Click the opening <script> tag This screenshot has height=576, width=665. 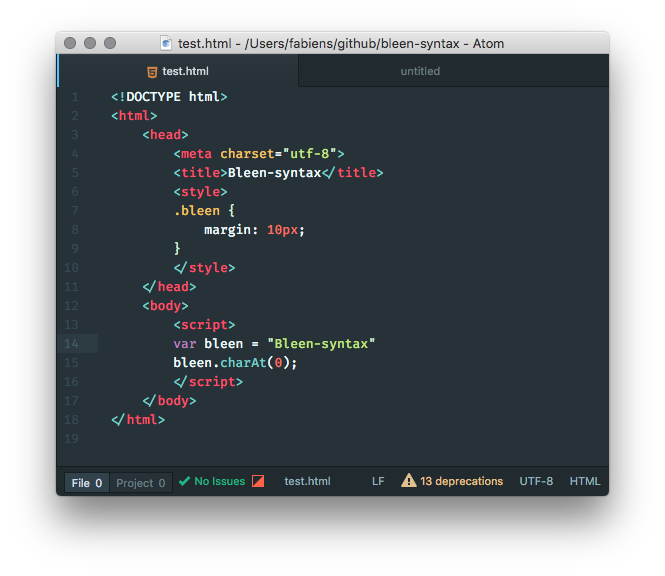(204, 325)
